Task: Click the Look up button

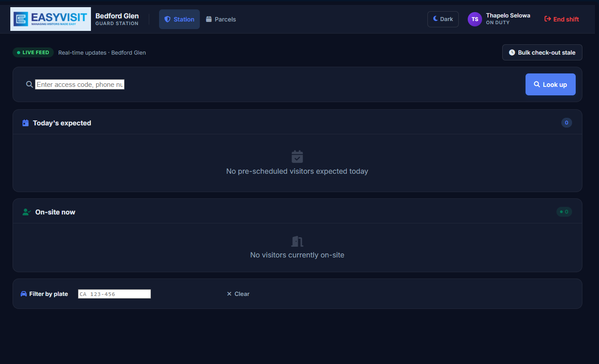Action: click(x=550, y=84)
